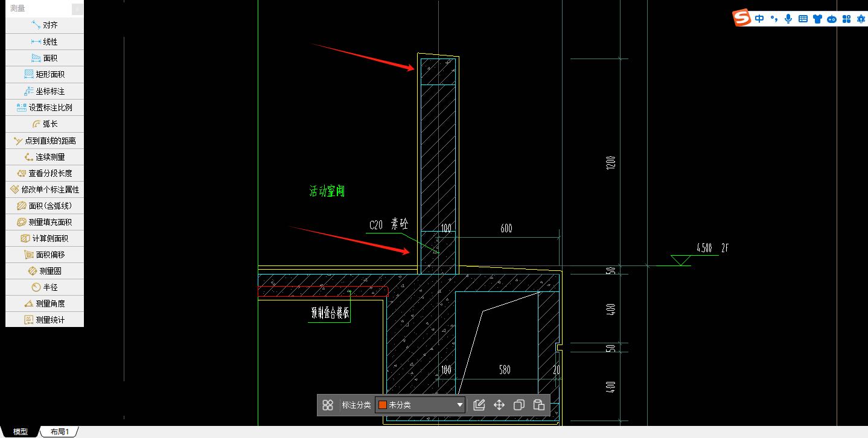Select the 对齐 (aligned) measure tool
The height and width of the screenshot is (438, 868).
pyautogui.click(x=45, y=25)
